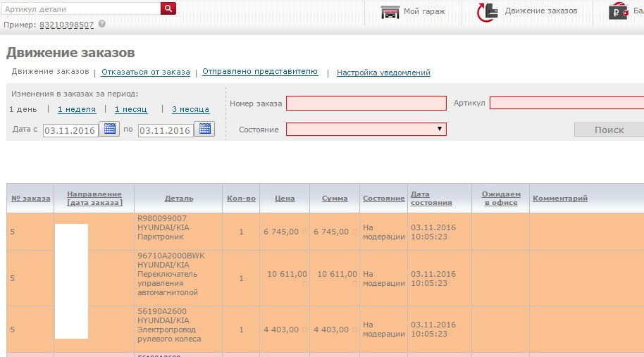The width and height of the screenshot is (644, 357).
Task: Click the Артикул filter input field
Action: tap(566, 103)
